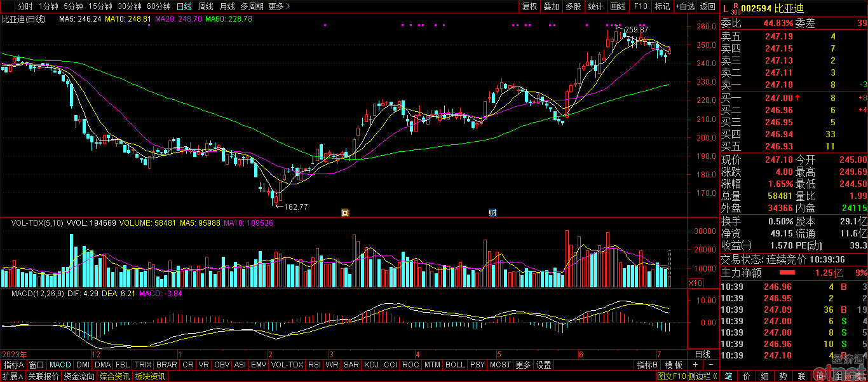Open the 窗口 window count menu
The image size is (868, 382).
[36, 365]
